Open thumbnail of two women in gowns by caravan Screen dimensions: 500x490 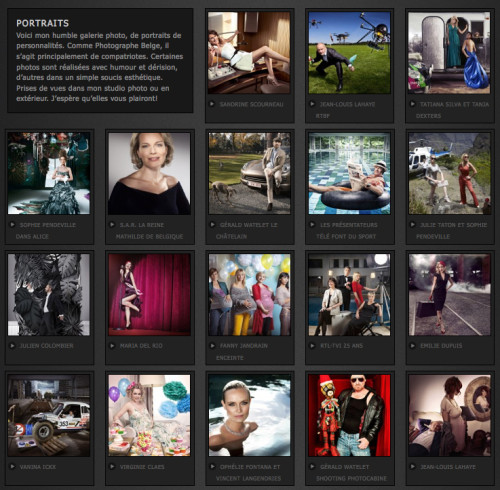pyautogui.click(x=449, y=53)
